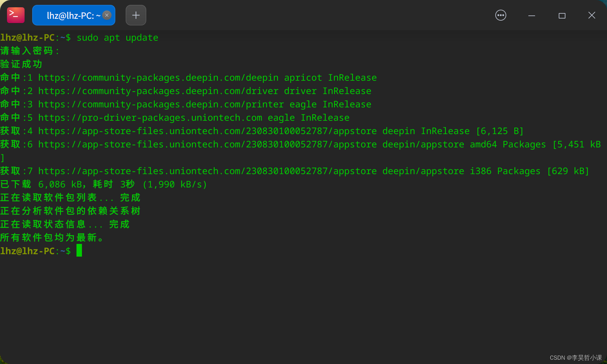607x364 pixels.
Task: Click the '获取:4' appstore InRelease line
Action: (x=262, y=131)
